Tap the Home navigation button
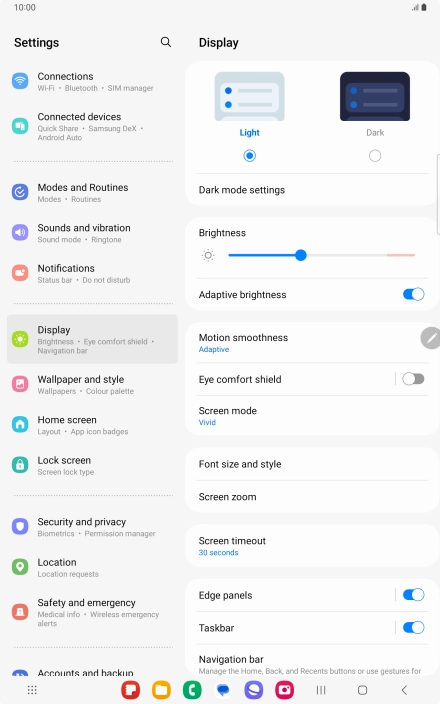The height and width of the screenshot is (704, 440). point(362,690)
